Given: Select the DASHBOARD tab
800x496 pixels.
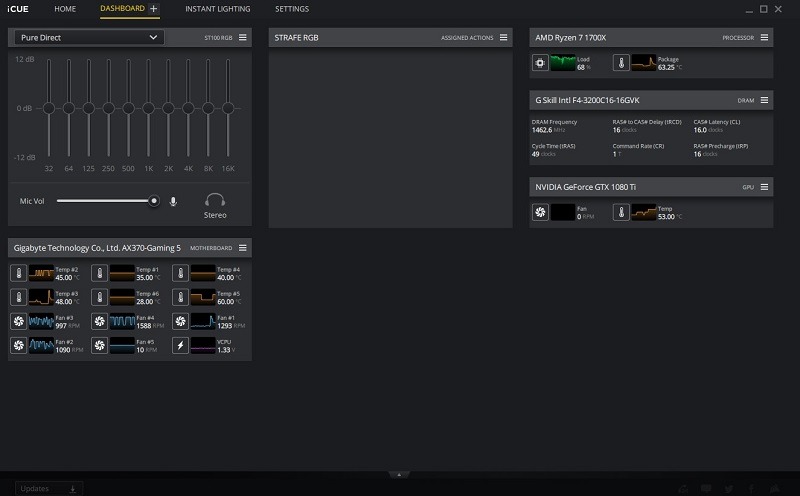Looking at the screenshot, I should [122, 9].
